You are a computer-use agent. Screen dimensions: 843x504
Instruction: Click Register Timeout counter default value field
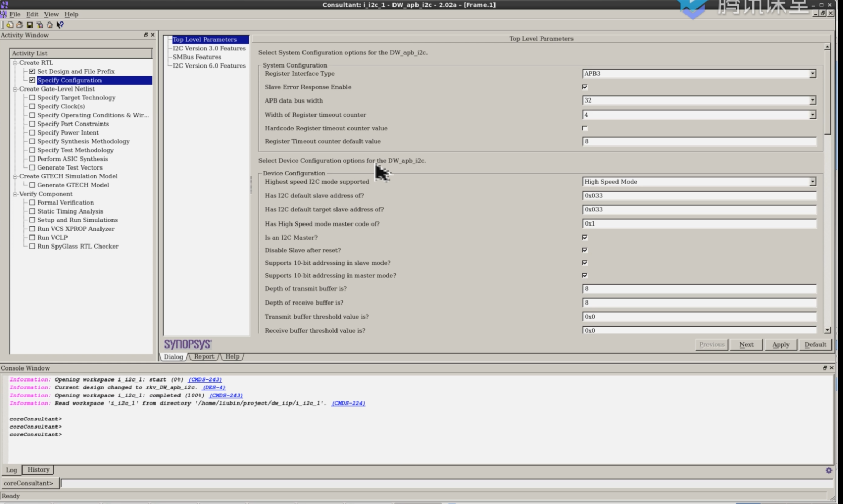(699, 141)
